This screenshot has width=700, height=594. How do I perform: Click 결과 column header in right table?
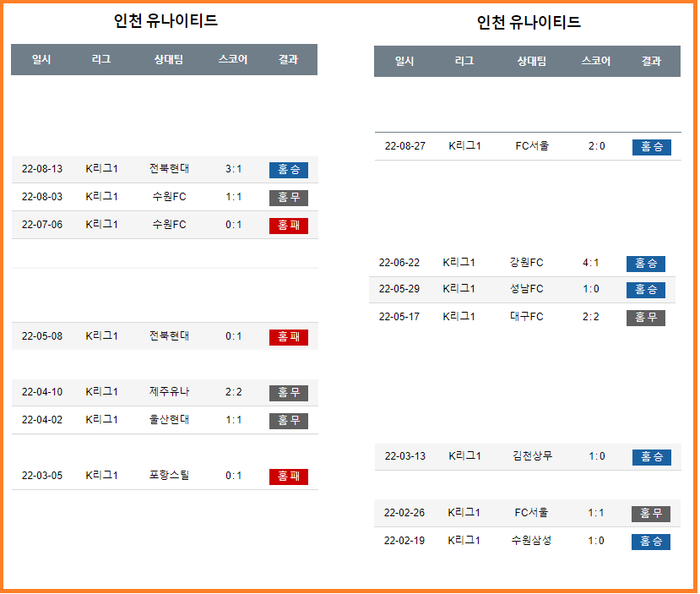[651, 61]
